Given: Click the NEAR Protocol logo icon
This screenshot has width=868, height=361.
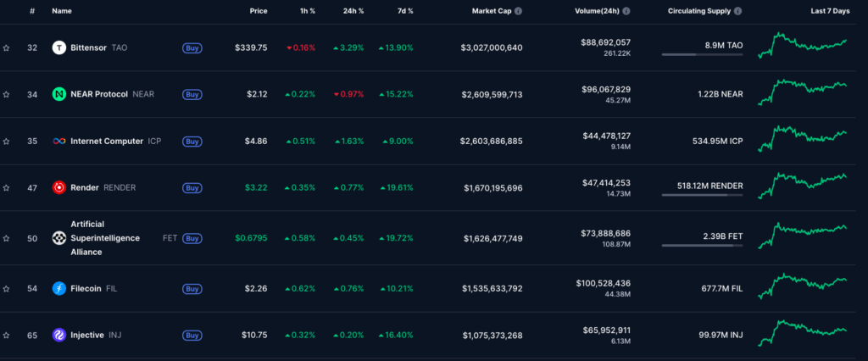Looking at the screenshot, I should tap(59, 94).
